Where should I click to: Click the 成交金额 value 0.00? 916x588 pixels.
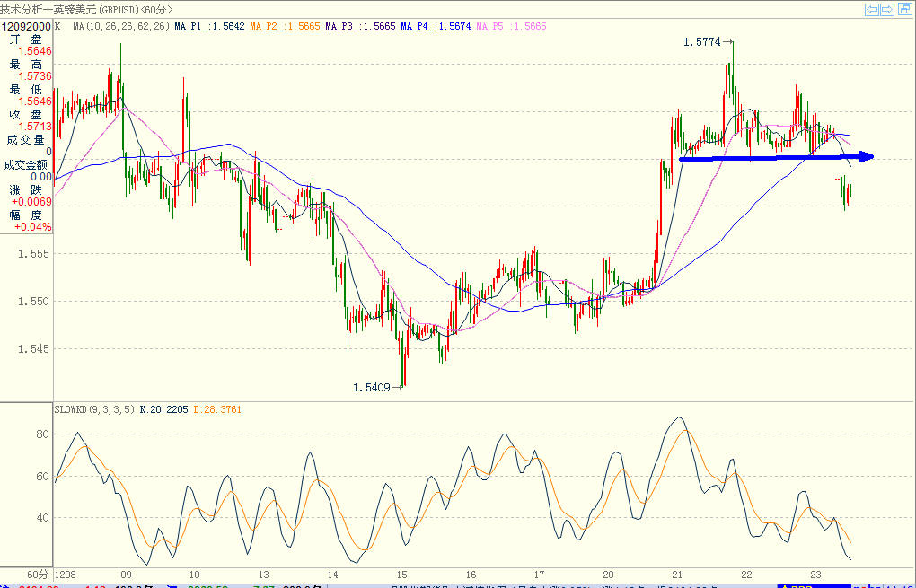tap(41, 176)
